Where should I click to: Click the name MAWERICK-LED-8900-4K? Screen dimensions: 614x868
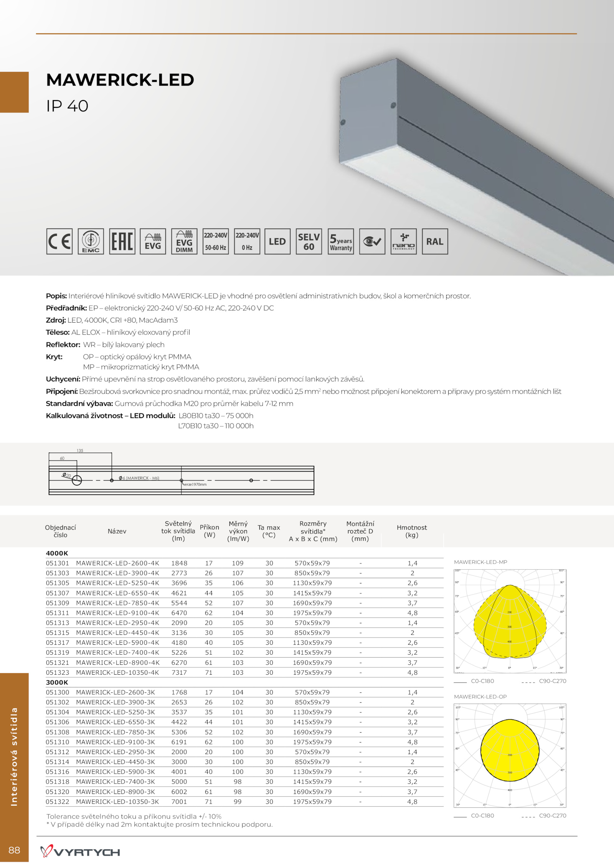pos(117,662)
